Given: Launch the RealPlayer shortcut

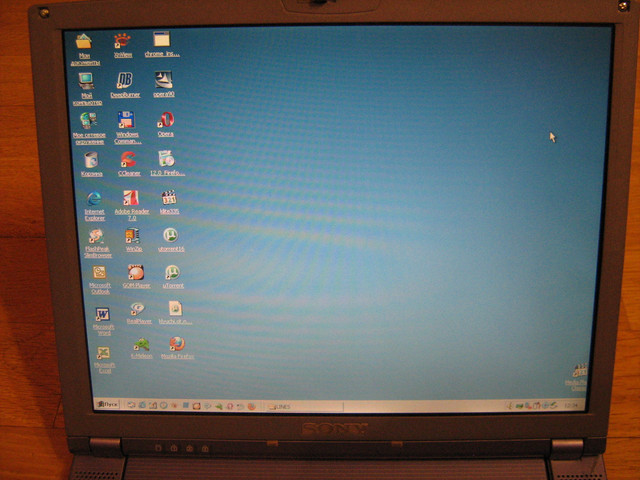Looking at the screenshot, I should (138, 309).
